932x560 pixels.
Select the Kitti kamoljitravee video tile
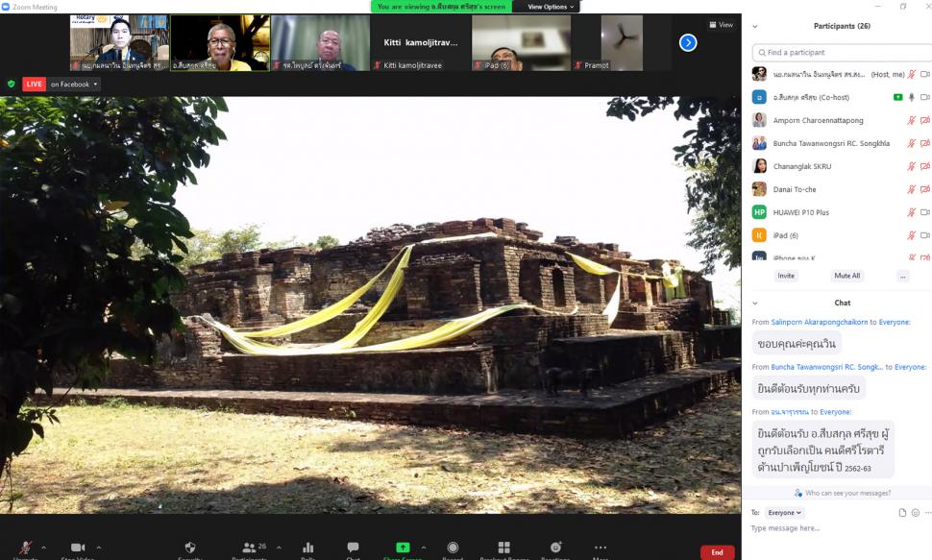coord(421,43)
